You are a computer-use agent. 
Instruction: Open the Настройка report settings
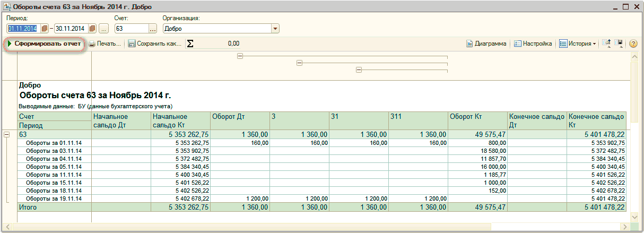pyautogui.click(x=533, y=44)
